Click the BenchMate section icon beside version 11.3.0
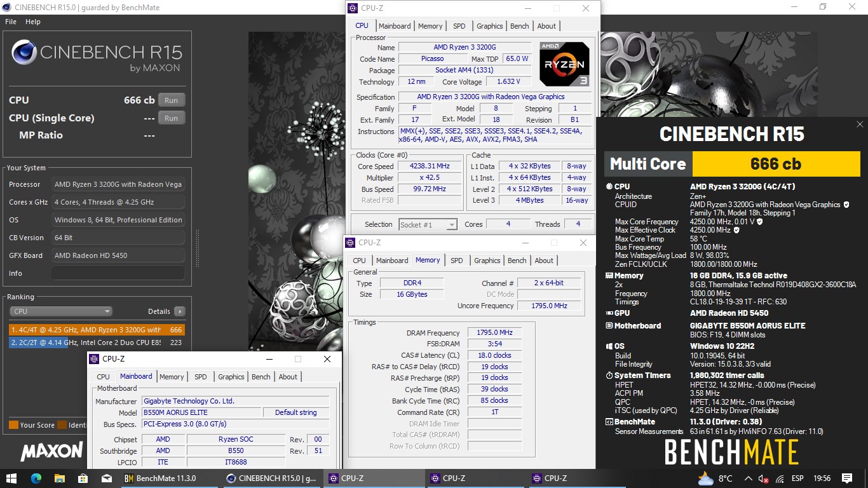The height and width of the screenshot is (488, 868). coord(609,422)
